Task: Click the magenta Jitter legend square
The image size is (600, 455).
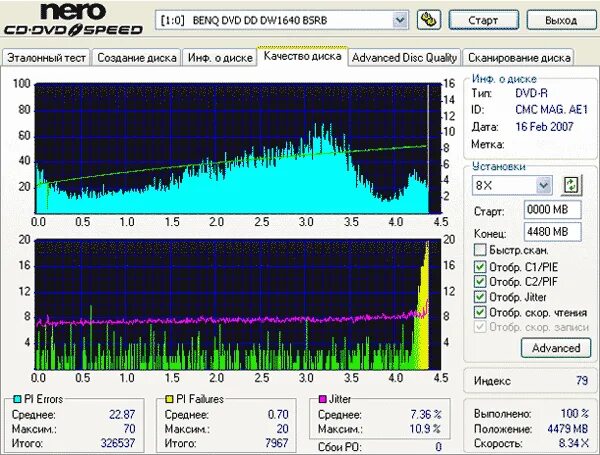Action: pyautogui.click(x=322, y=399)
